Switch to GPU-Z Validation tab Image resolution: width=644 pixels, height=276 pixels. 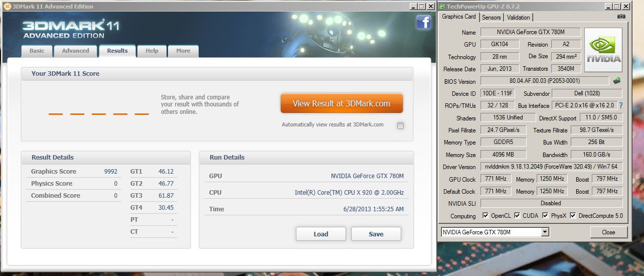tap(519, 17)
